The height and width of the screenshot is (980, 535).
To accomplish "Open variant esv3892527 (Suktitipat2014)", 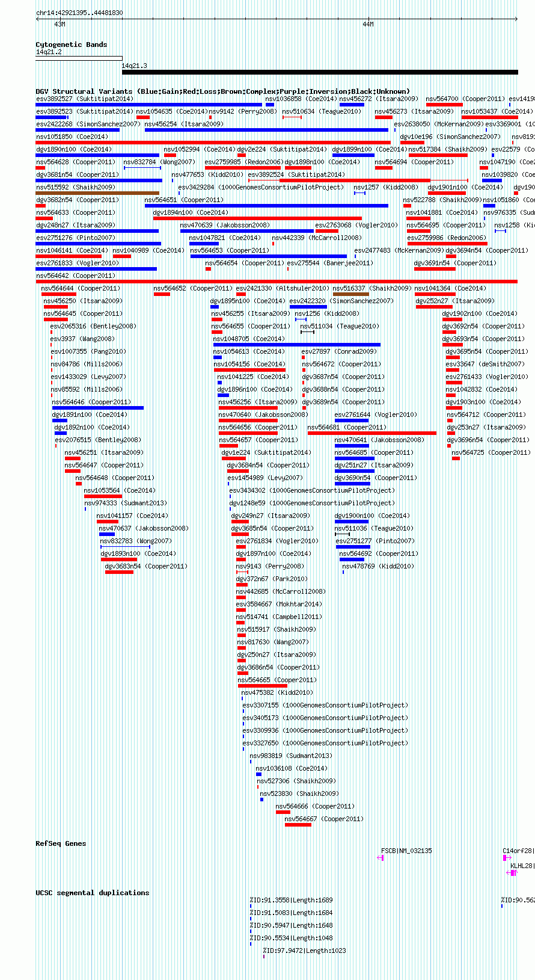I will tap(85, 99).
